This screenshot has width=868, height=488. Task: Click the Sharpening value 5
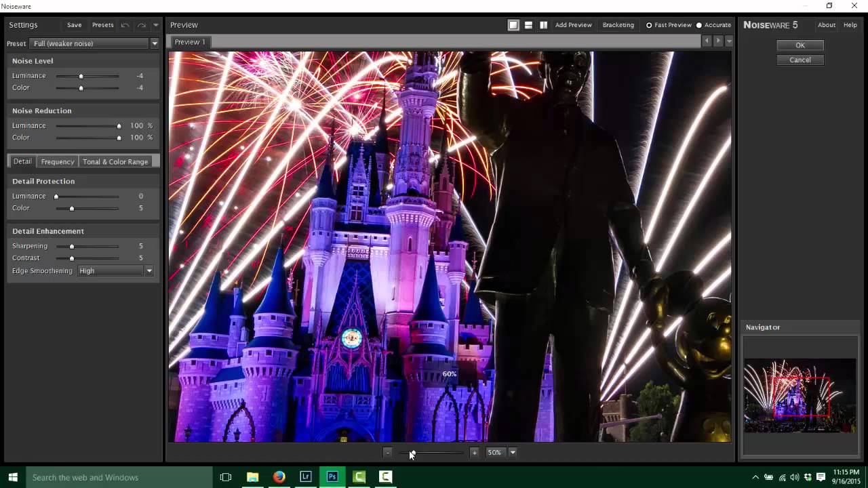coord(141,246)
